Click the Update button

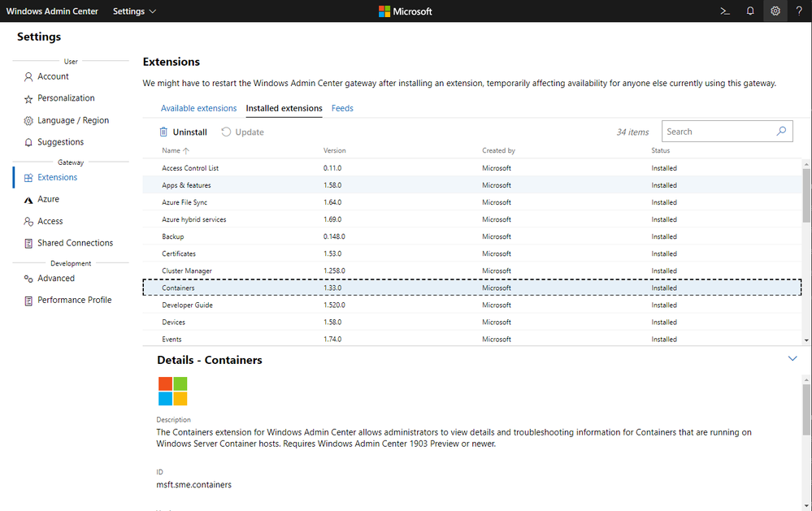click(243, 132)
